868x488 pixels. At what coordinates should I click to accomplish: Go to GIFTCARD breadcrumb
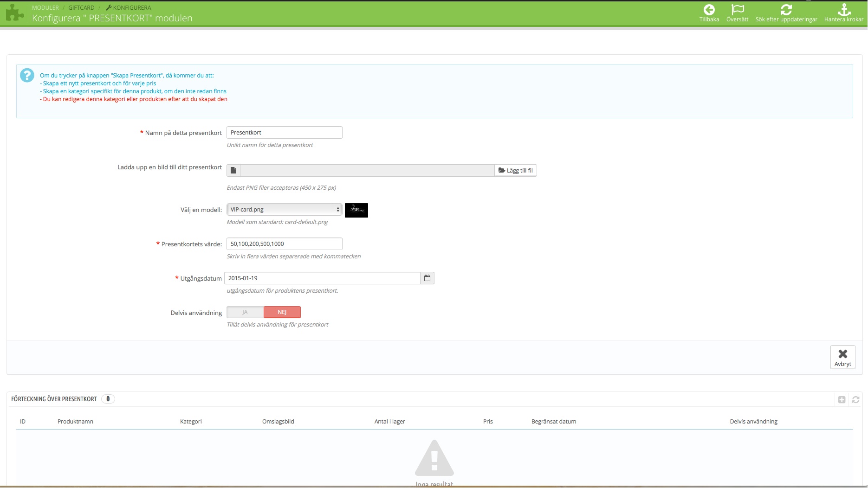point(81,8)
